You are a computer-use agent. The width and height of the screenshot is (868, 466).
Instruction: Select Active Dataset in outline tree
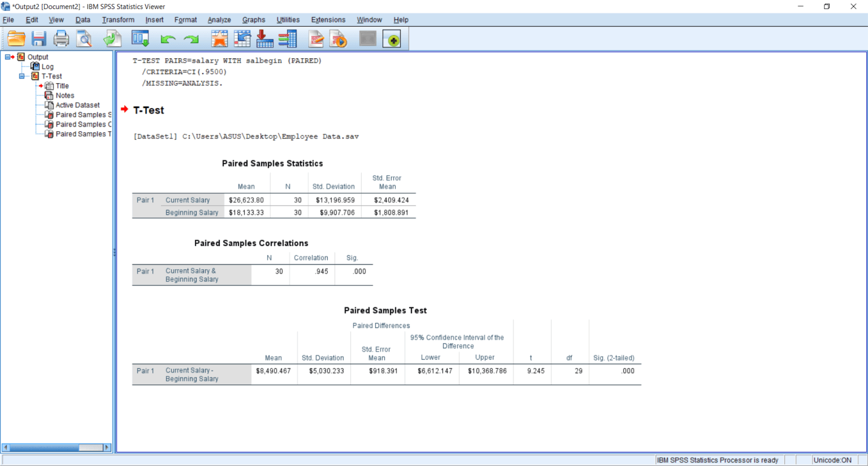click(77, 105)
